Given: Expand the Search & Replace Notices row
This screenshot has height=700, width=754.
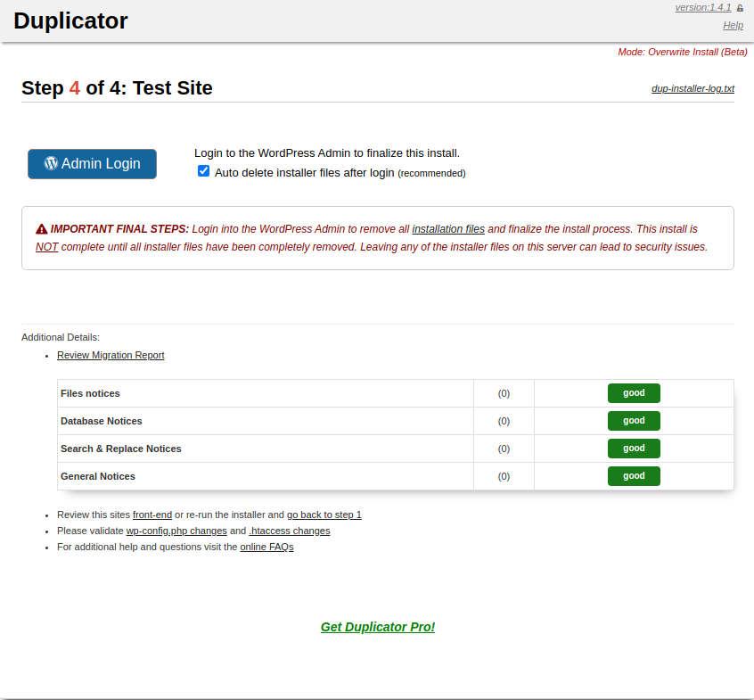Looking at the screenshot, I should pyautogui.click(x=120, y=449).
